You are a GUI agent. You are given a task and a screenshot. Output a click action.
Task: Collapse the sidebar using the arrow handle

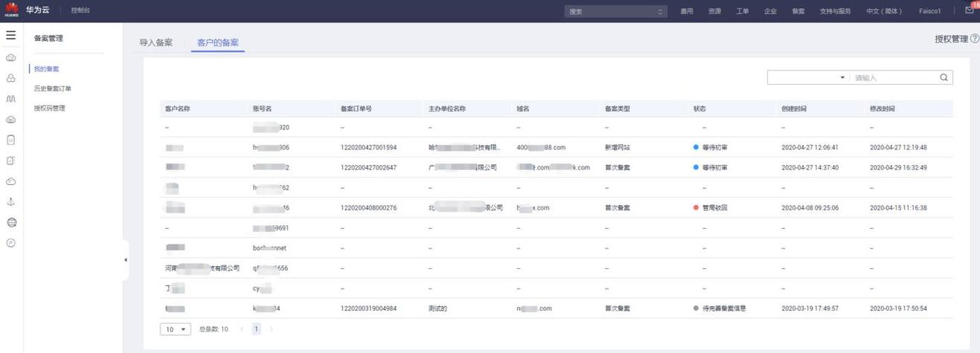(x=126, y=260)
